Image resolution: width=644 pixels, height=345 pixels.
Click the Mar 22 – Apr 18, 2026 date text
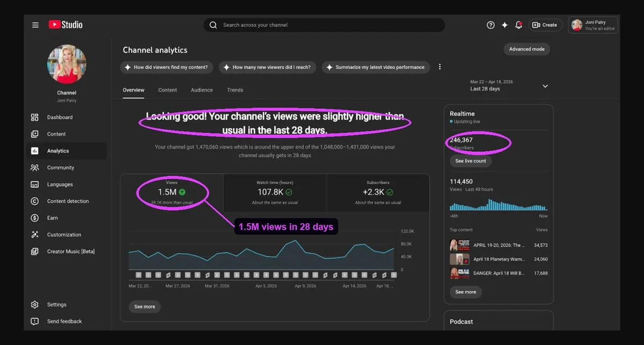pos(492,82)
